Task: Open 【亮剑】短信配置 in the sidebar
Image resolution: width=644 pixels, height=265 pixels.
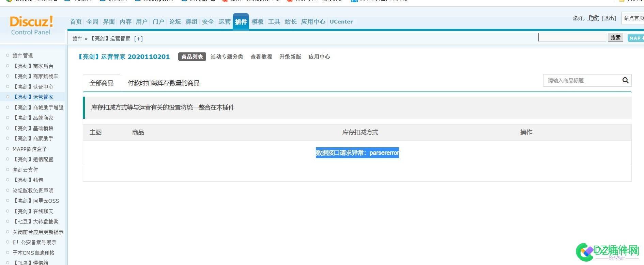Action: 33,159
